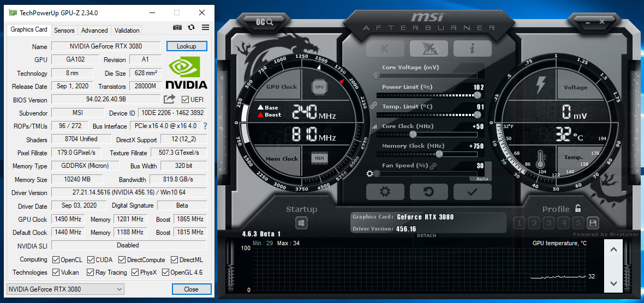The image size is (644, 303).
Task: Open the GPU selection dropdown in GPU-Z
Action: pyautogui.click(x=65, y=289)
